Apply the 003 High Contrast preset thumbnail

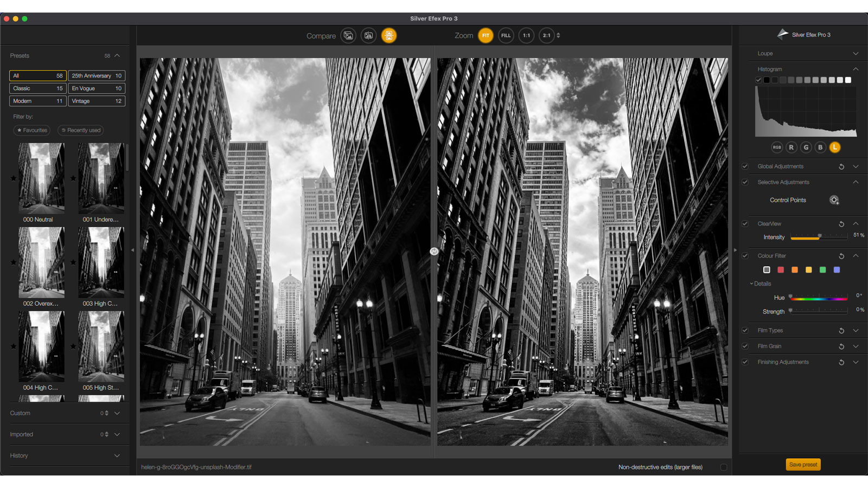(101, 262)
